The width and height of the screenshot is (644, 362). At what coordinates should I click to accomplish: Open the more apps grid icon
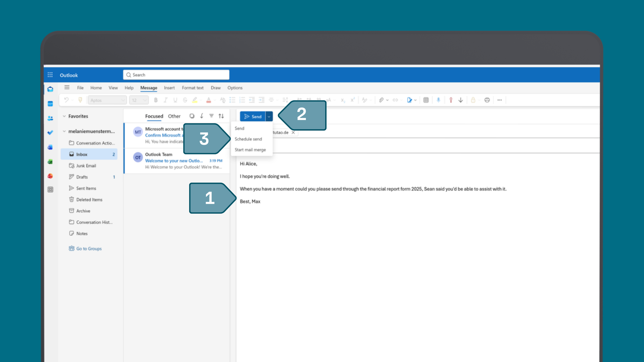(50, 190)
